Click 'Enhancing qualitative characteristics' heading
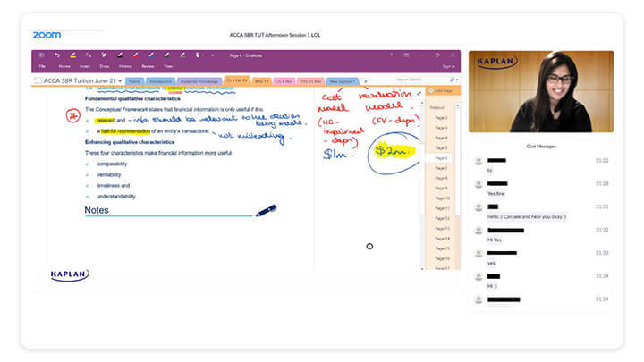 coord(130,142)
